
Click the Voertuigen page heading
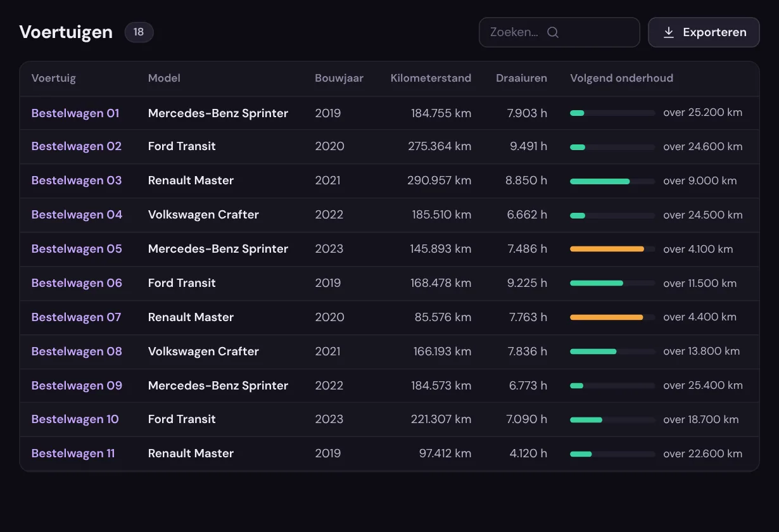(66, 32)
